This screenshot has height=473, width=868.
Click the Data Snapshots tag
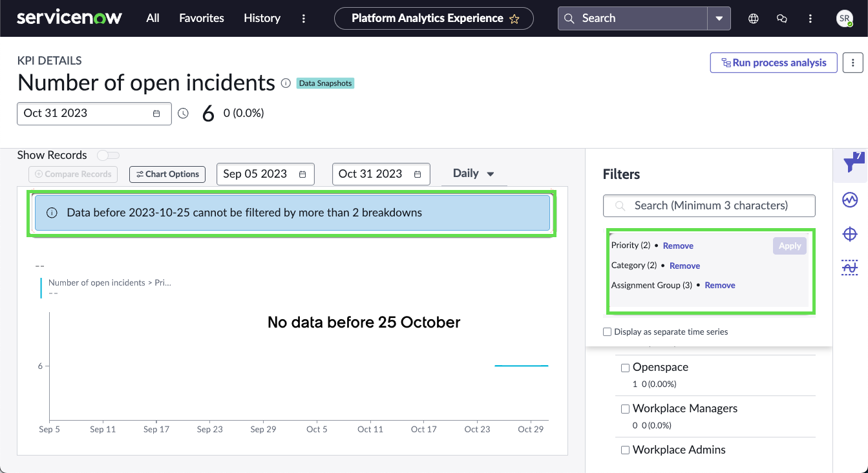(x=325, y=83)
